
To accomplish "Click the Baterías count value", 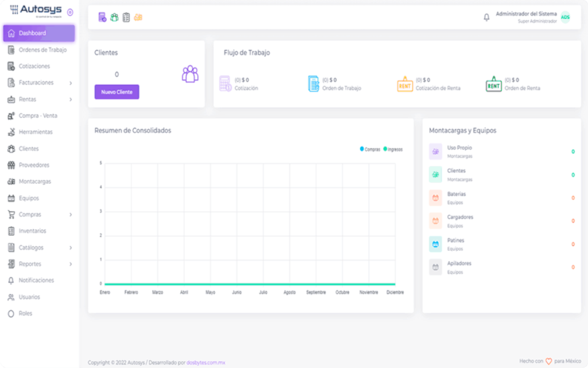I will (573, 198).
